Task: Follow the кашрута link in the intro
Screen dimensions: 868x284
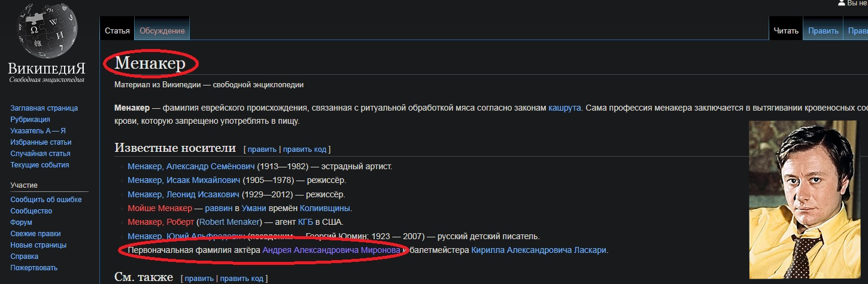Action: (564, 108)
